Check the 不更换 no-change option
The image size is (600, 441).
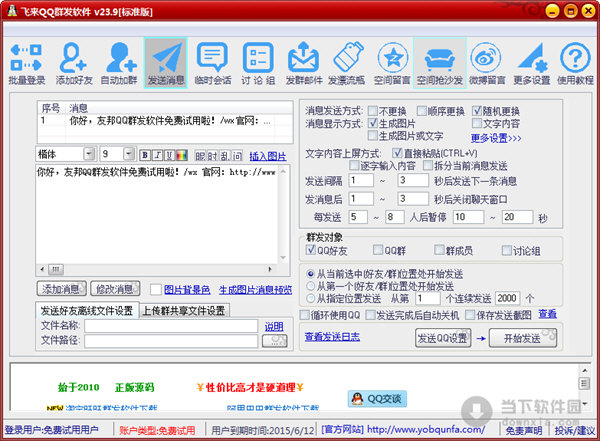click(x=373, y=111)
